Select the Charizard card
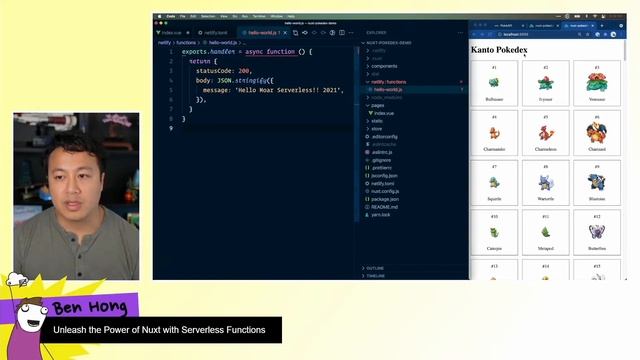Viewport: 640px width, 360px height. coord(597,133)
